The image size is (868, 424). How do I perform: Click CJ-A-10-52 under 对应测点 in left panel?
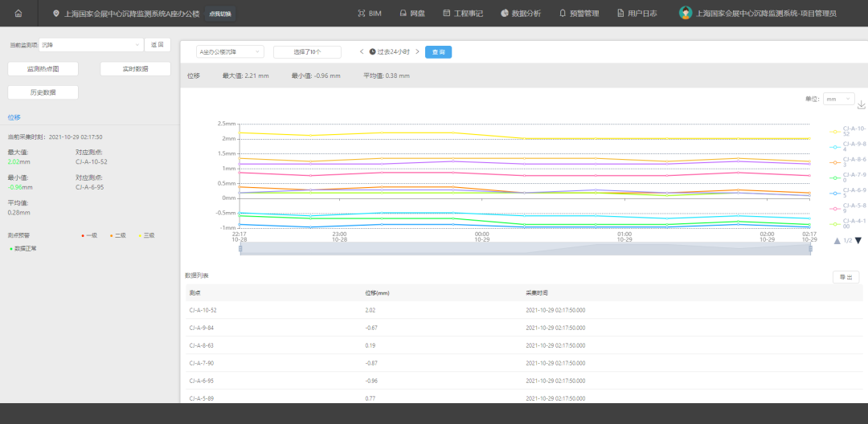[x=92, y=162]
